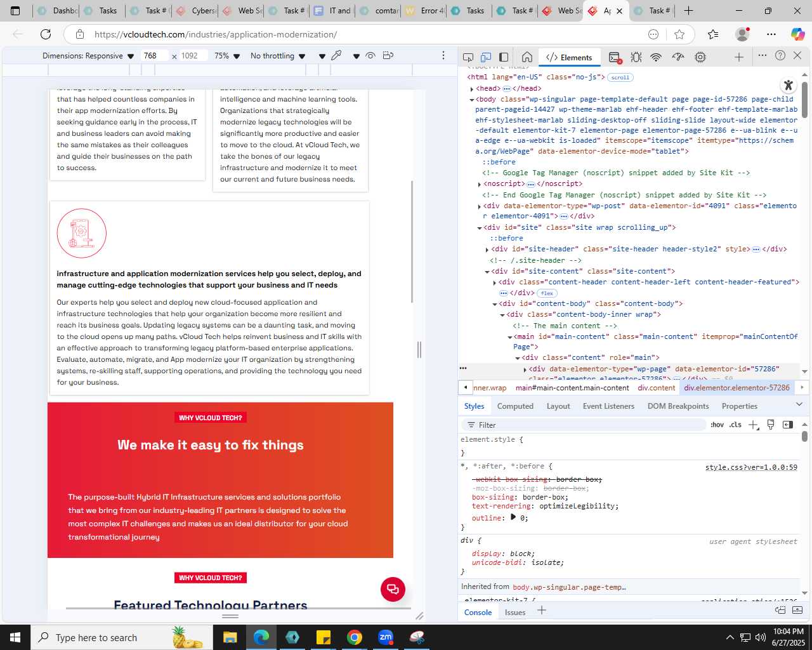Toggle computed styles sidebar icon
The width and height of the screenshot is (812, 650).
tap(788, 425)
